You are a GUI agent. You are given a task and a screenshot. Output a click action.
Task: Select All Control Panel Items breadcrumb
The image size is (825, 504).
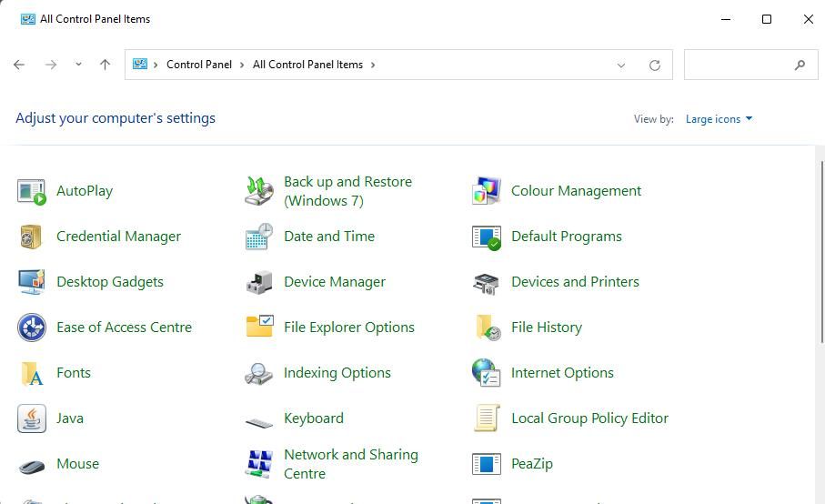point(307,65)
